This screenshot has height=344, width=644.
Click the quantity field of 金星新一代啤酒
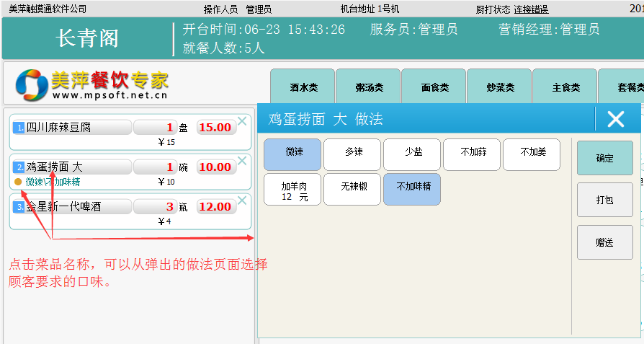pos(155,207)
